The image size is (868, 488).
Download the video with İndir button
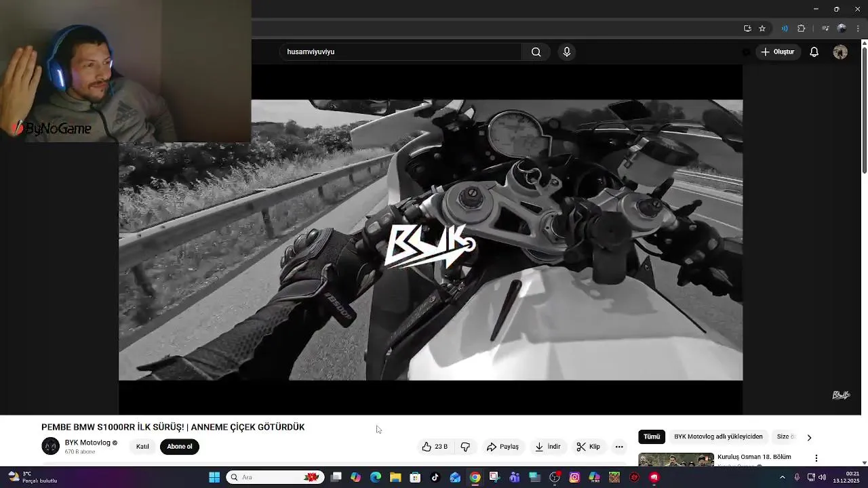[x=548, y=447]
